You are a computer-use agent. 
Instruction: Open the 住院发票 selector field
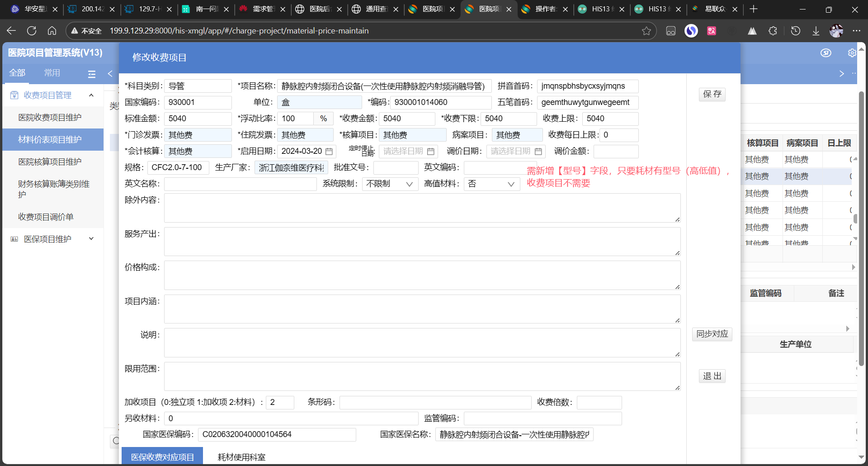coord(305,135)
